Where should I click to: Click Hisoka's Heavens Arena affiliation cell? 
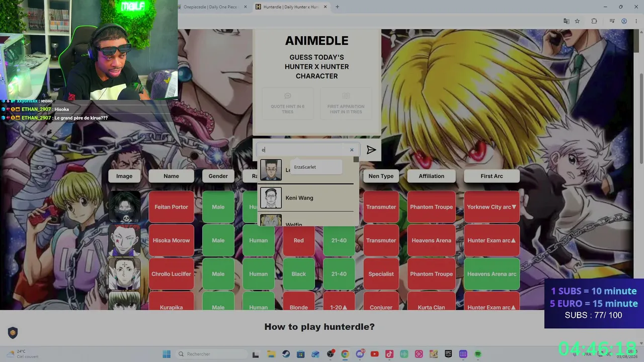(x=431, y=240)
